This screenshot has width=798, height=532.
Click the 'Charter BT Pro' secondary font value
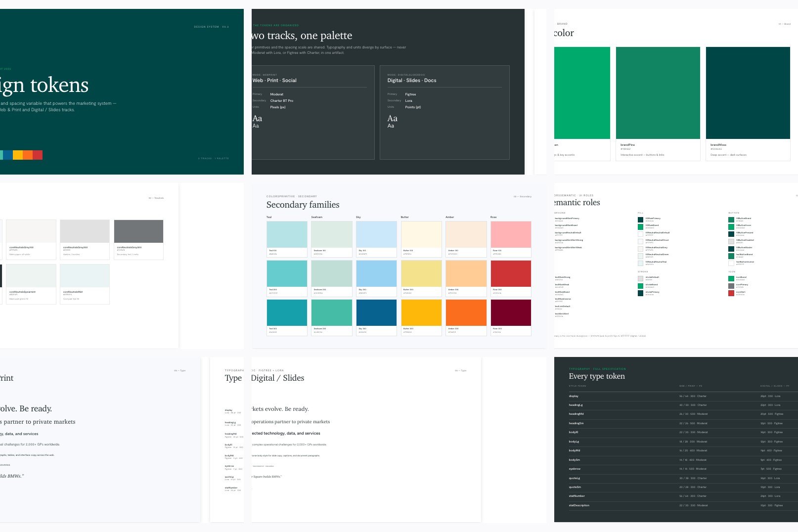pyautogui.click(x=282, y=101)
